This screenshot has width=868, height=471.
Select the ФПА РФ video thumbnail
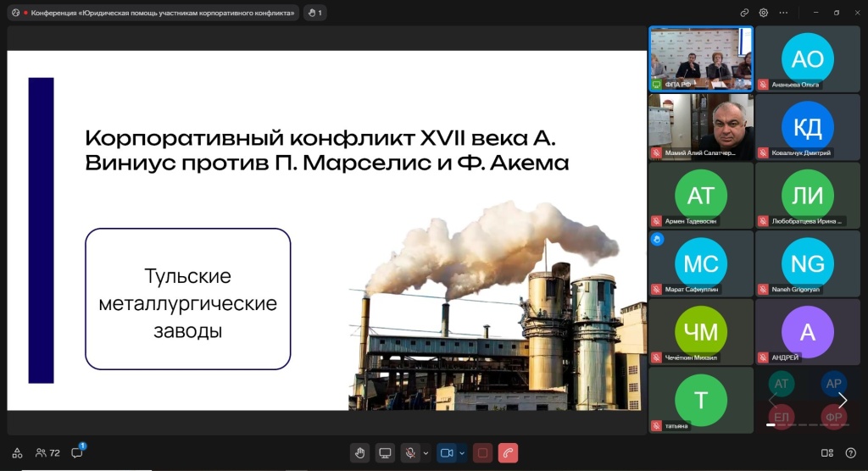(x=700, y=58)
